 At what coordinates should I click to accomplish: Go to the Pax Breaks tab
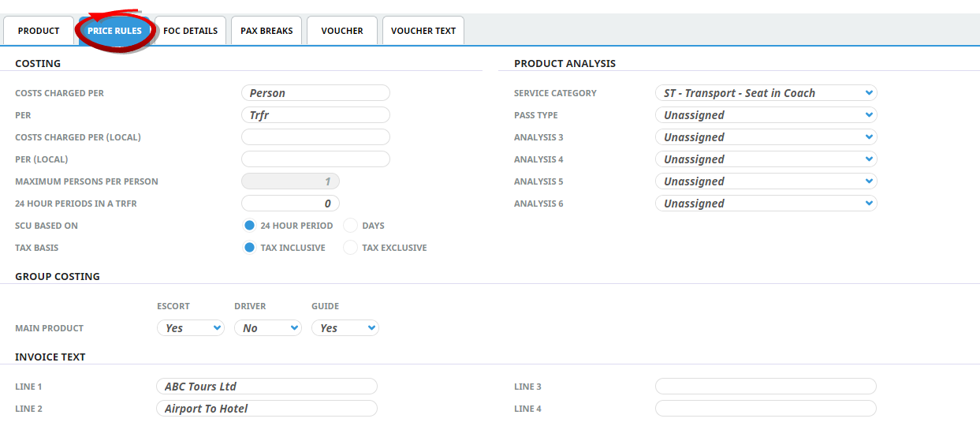(266, 31)
